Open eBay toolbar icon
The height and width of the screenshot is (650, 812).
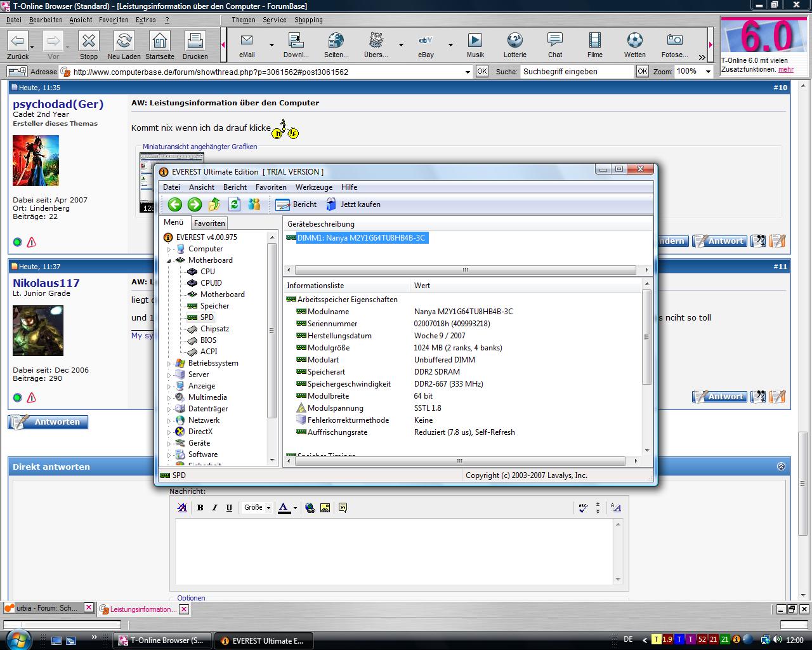pos(426,46)
